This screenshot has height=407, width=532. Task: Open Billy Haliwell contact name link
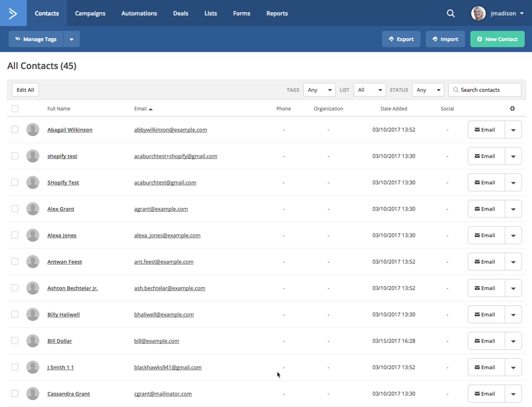pyautogui.click(x=63, y=315)
